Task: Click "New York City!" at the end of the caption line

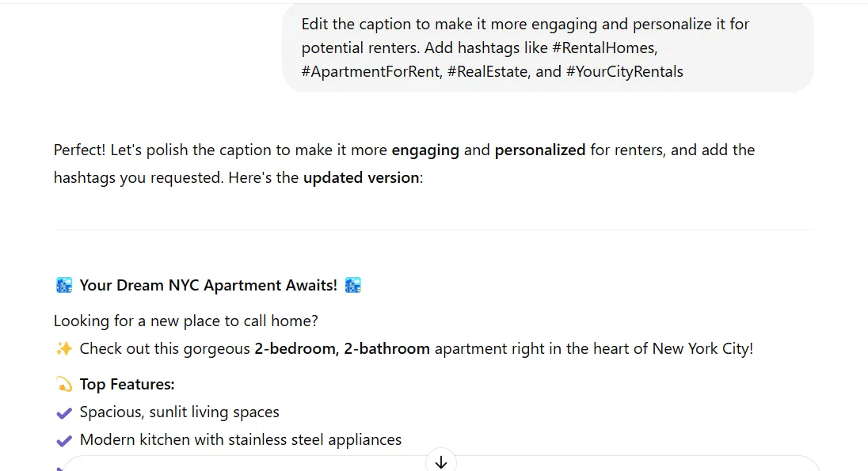Action: pos(702,348)
